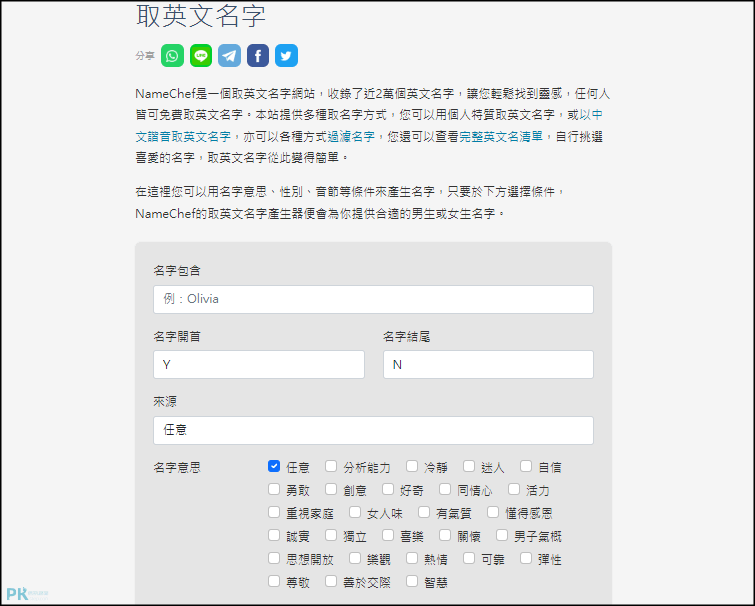This screenshot has width=755, height=606.
Task: Check the 好奇 checkbox
Action: click(x=388, y=489)
